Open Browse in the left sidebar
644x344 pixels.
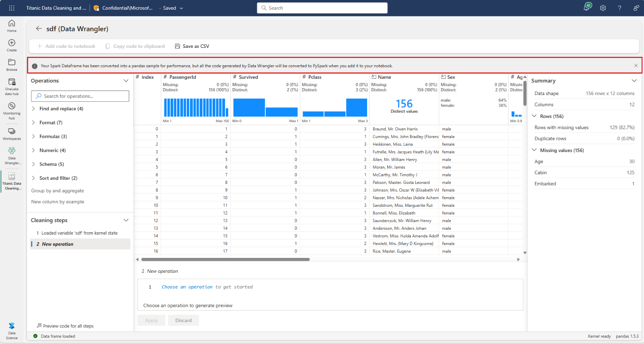pyautogui.click(x=12, y=65)
